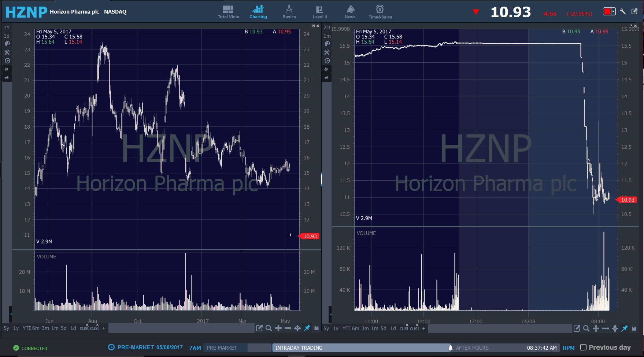644x357 pixels.
Task: Open chart tools on right chart sidebar
Action: 327,52
